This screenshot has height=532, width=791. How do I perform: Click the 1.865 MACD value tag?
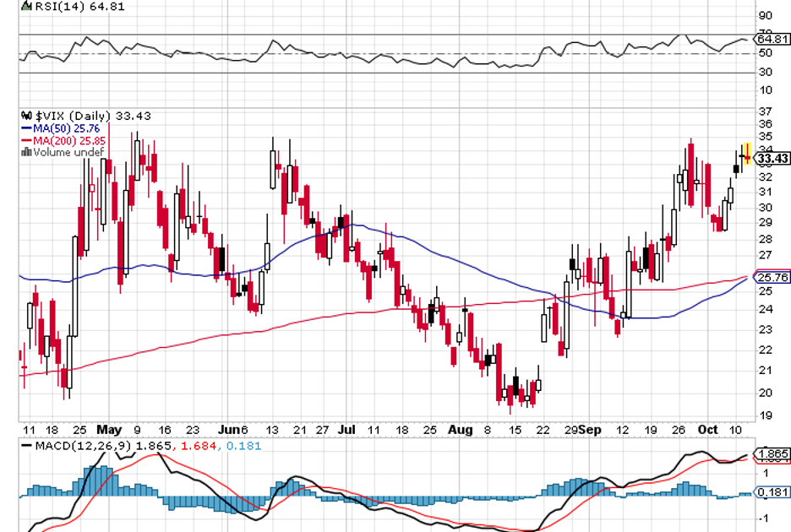pos(774,455)
